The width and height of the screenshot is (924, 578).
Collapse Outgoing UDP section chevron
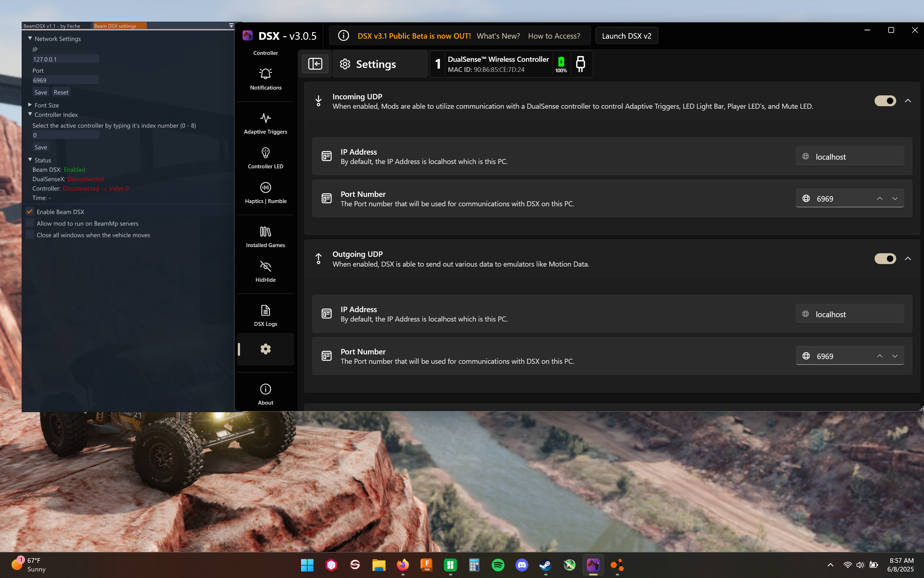coord(908,259)
